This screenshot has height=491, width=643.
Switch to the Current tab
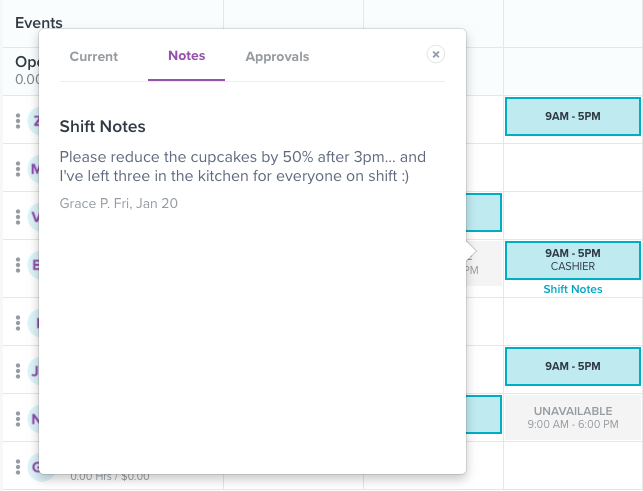tap(93, 56)
